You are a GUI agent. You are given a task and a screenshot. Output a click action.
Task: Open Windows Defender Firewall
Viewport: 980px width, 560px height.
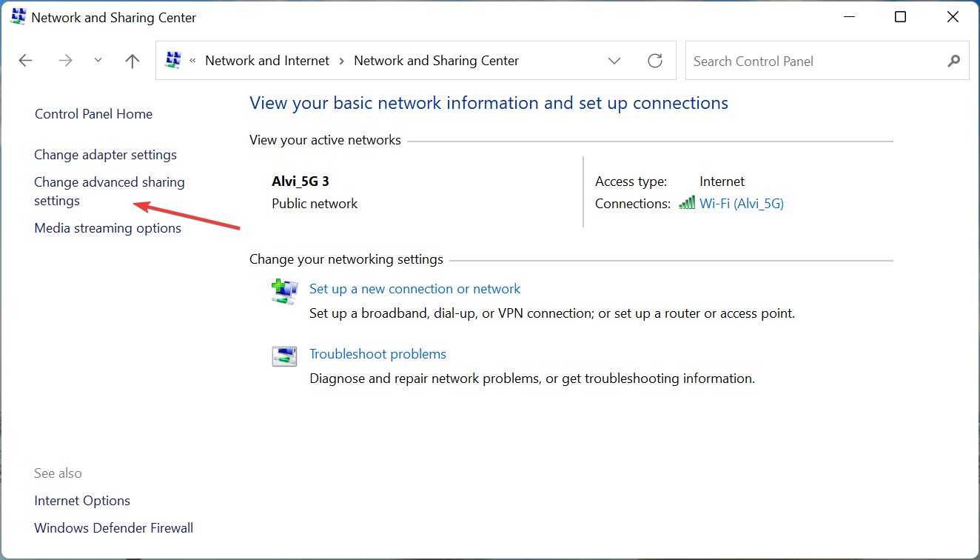click(113, 527)
